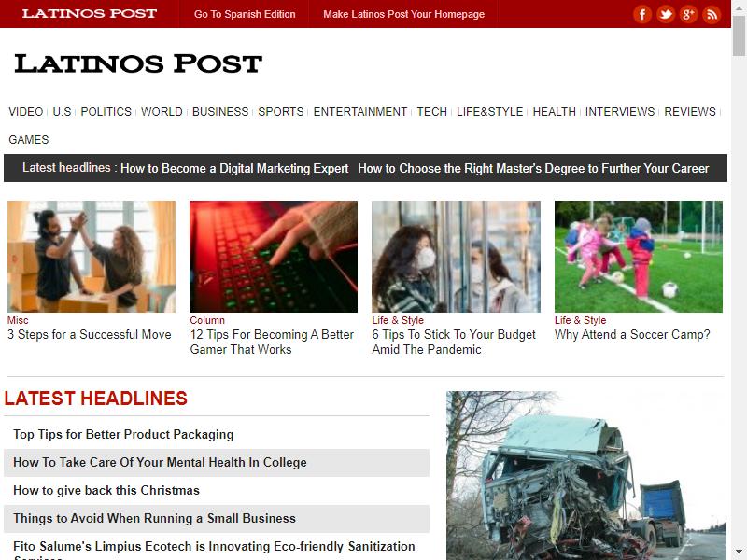Open the red keyboard gamer article thumbnail
Viewport: 747px width, 560px height.
274,257
